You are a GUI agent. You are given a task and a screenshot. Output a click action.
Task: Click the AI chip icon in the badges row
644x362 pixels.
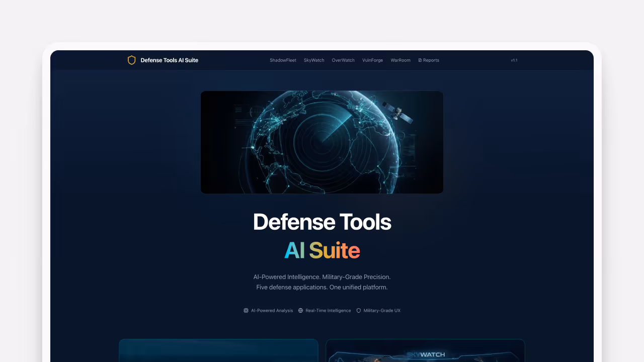click(246, 310)
